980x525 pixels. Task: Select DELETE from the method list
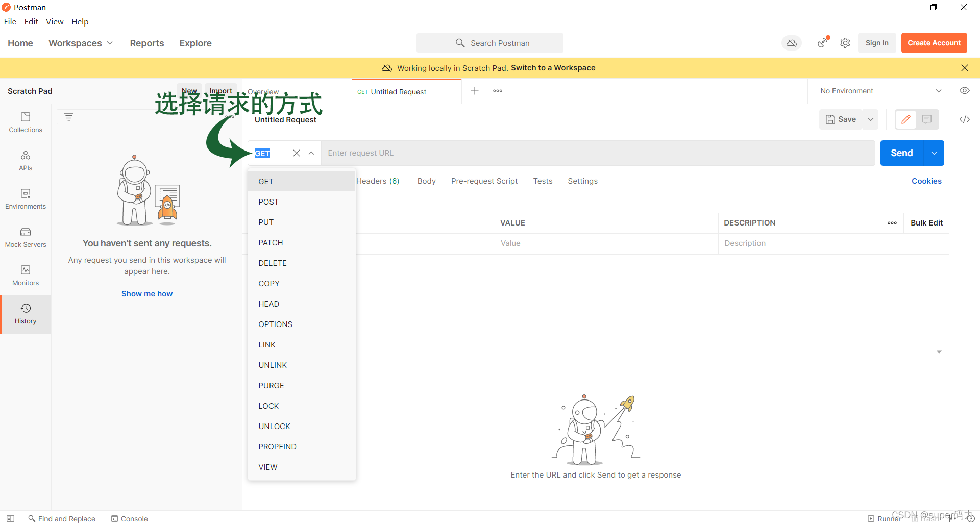pyautogui.click(x=302, y=263)
